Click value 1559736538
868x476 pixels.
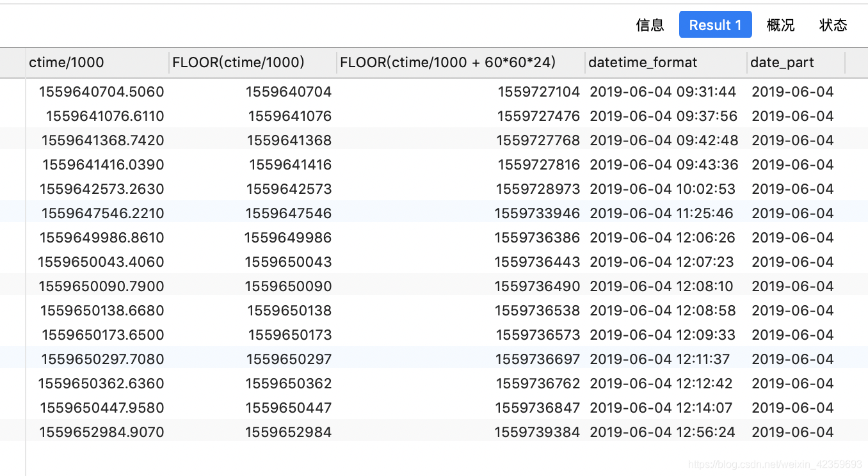coord(537,310)
